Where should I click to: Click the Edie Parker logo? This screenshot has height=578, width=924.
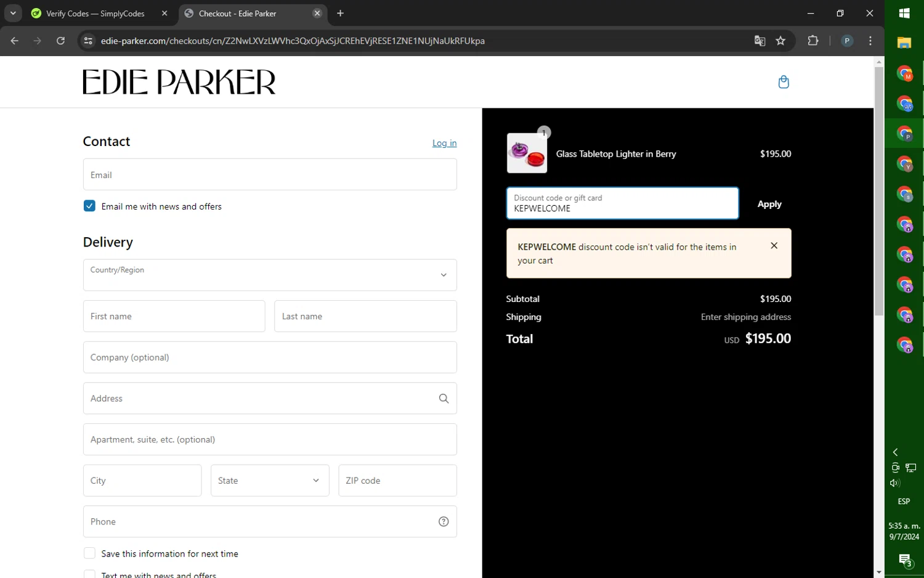(x=179, y=82)
